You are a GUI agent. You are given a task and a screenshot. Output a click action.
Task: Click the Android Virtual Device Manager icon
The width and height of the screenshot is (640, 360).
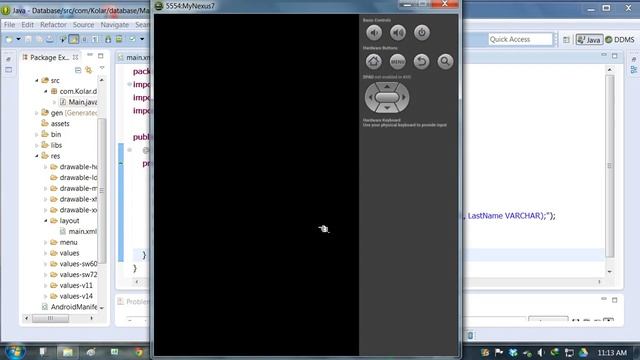119,39
